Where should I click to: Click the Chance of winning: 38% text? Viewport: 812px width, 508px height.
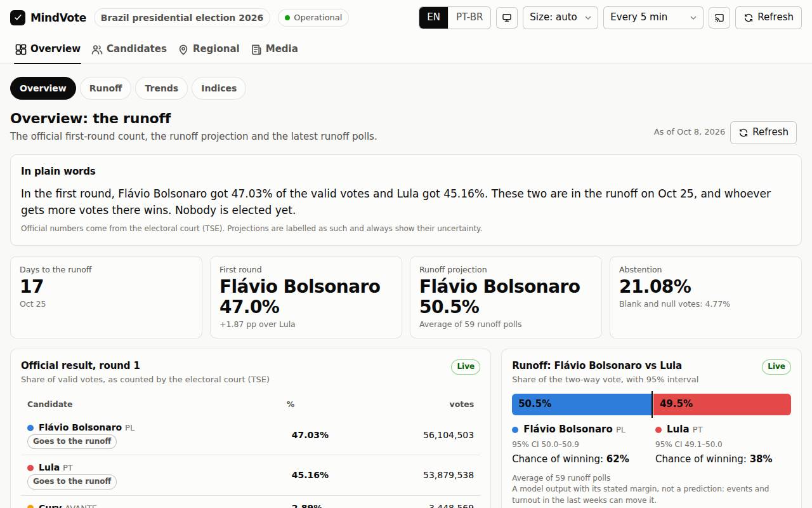click(x=714, y=459)
